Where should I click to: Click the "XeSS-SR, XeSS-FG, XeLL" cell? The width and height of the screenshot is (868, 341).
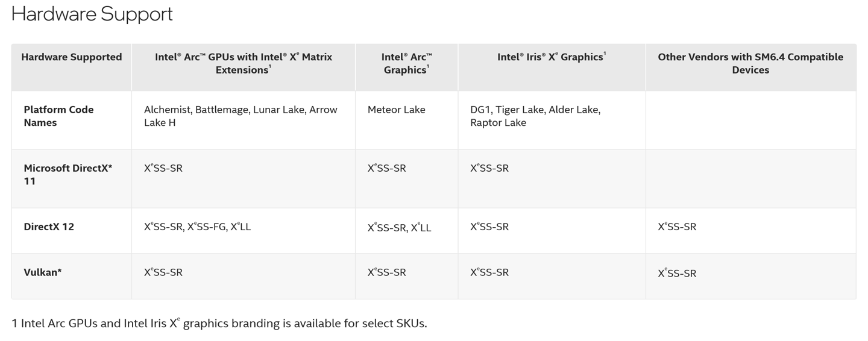197,227
